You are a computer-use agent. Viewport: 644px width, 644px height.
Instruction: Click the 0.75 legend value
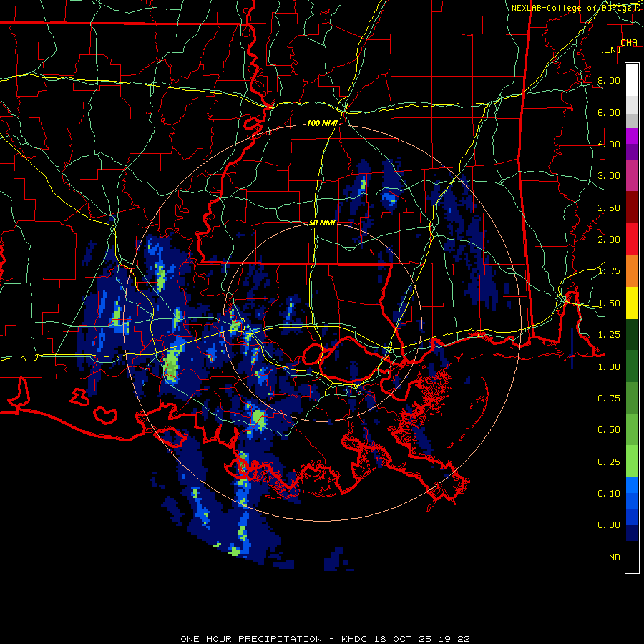click(609, 399)
